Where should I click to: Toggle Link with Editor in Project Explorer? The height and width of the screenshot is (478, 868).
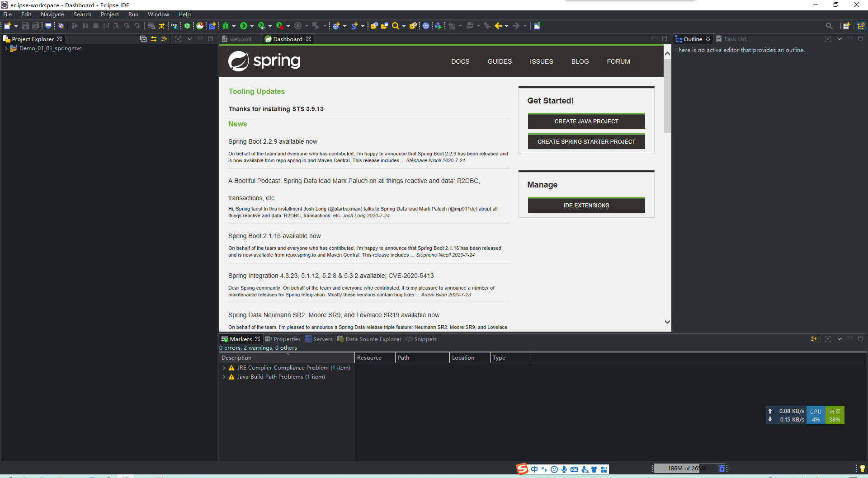click(154, 39)
